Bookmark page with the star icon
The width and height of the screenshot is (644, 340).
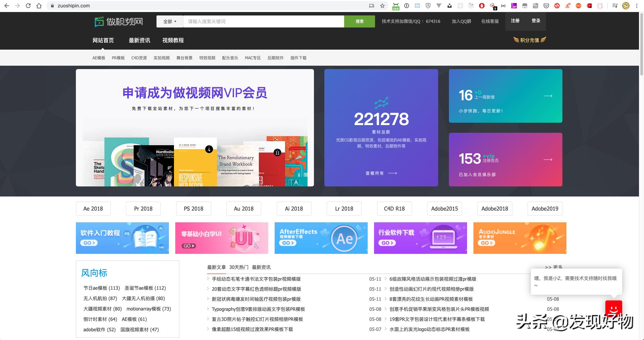click(x=382, y=6)
